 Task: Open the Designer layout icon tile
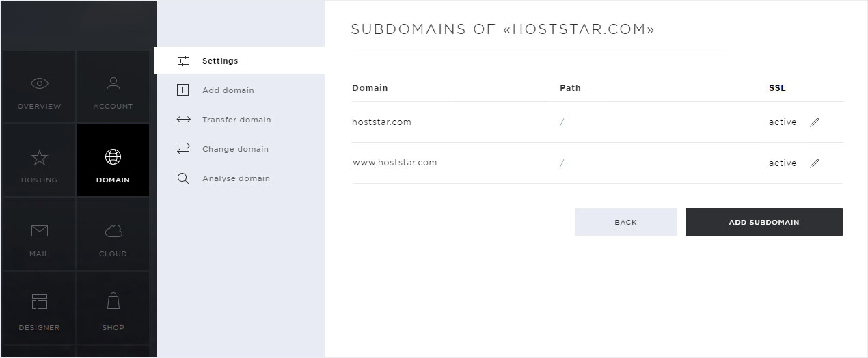coord(39,307)
